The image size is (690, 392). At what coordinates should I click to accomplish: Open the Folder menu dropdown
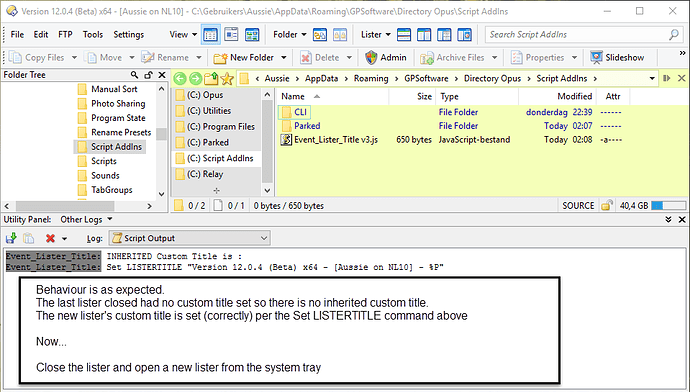[x=290, y=34]
